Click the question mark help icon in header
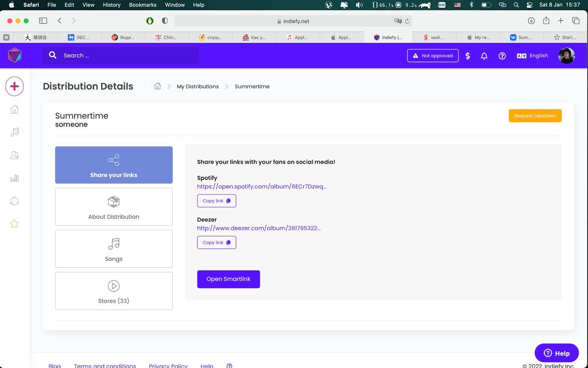Screen dimensions: 588x368 point(502,56)
